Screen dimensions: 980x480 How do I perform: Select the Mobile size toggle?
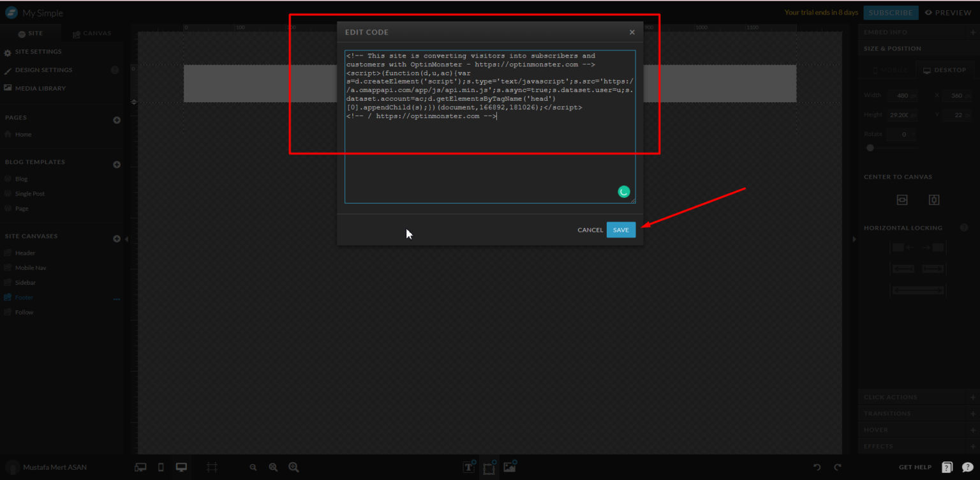(x=888, y=70)
